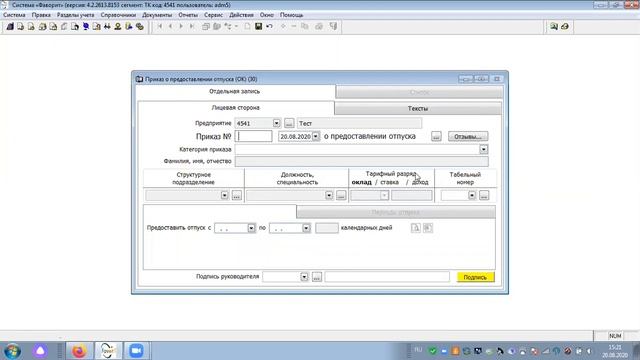
Task: Click ellipsis button beside Табельный номер
Action: [484, 196]
